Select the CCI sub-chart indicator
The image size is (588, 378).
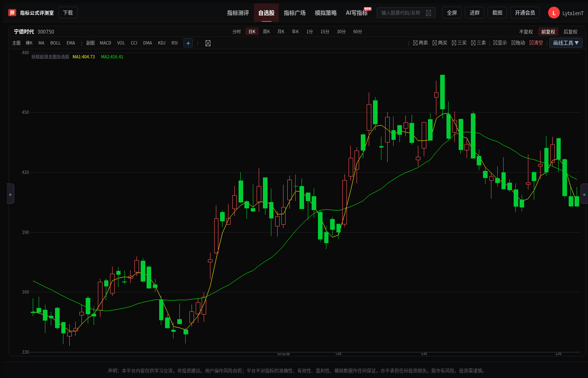coord(134,43)
